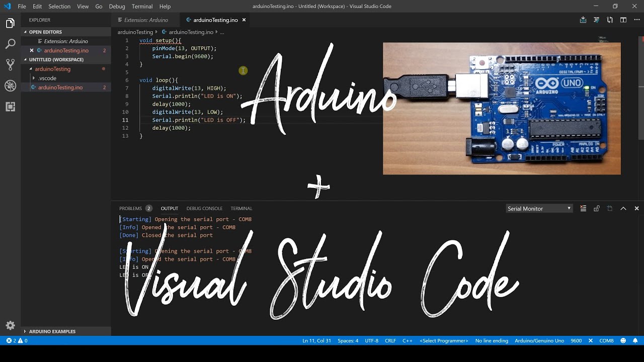Click No line ending in status bar
This screenshot has height=362, width=644.
[x=492, y=340]
